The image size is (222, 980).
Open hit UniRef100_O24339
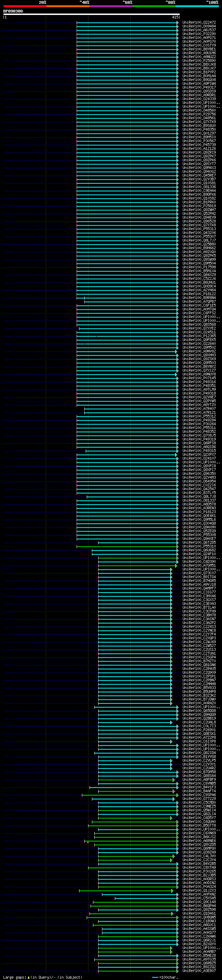pyautogui.click(x=199, y=99)
